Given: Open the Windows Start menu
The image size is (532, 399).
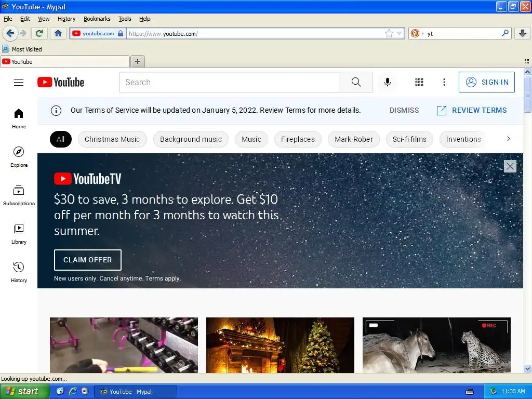Looking at the screenshot, I should (x=25, y=392).
